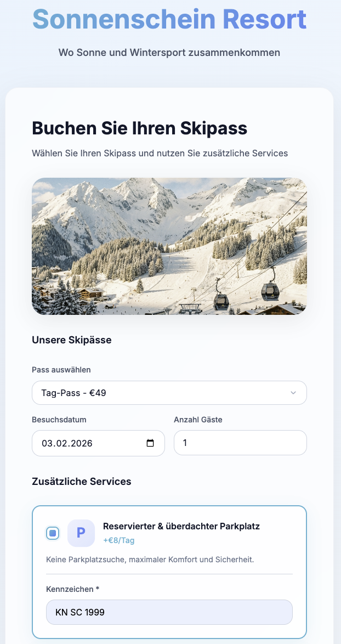Select the Reservierter & überdachter Parkplatz label
This screenshot has width=341, height=644.
coord(181,527)
